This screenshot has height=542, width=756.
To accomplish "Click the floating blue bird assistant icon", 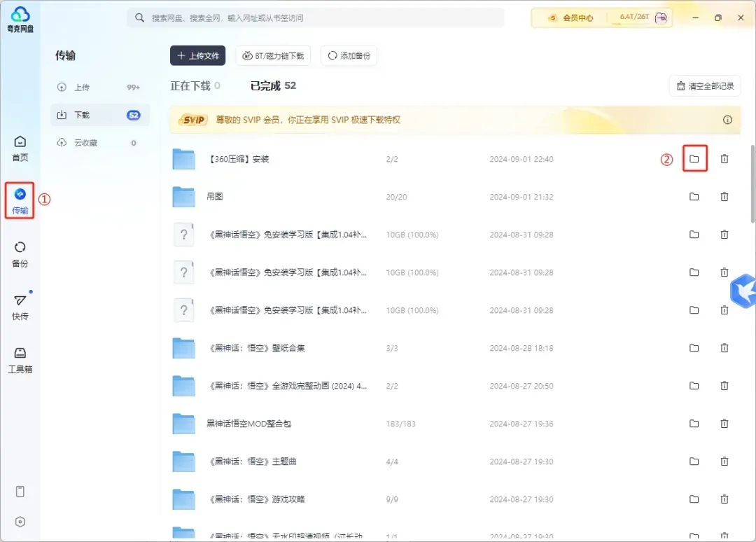I will click(743, 291).
